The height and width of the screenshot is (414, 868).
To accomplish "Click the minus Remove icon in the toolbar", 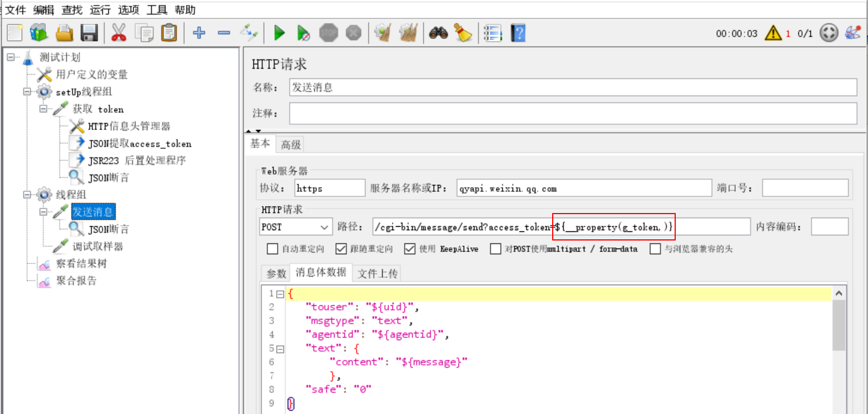I will pos(224,33).
